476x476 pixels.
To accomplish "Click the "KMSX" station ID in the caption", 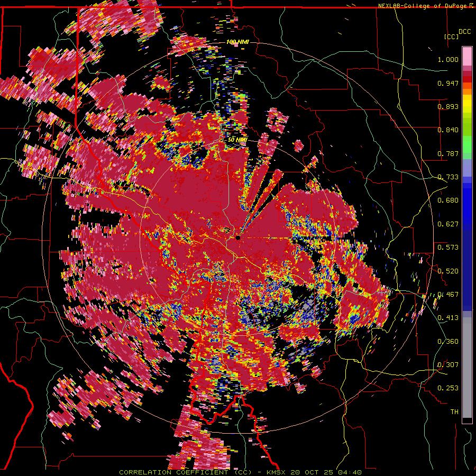I will (x=277, y=472).
